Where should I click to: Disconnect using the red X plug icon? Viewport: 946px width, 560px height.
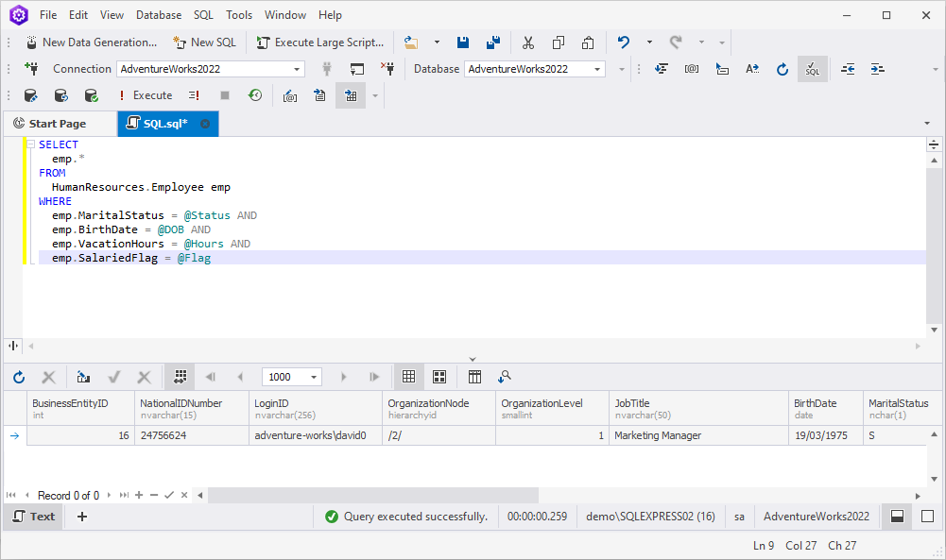coord(387,69)
